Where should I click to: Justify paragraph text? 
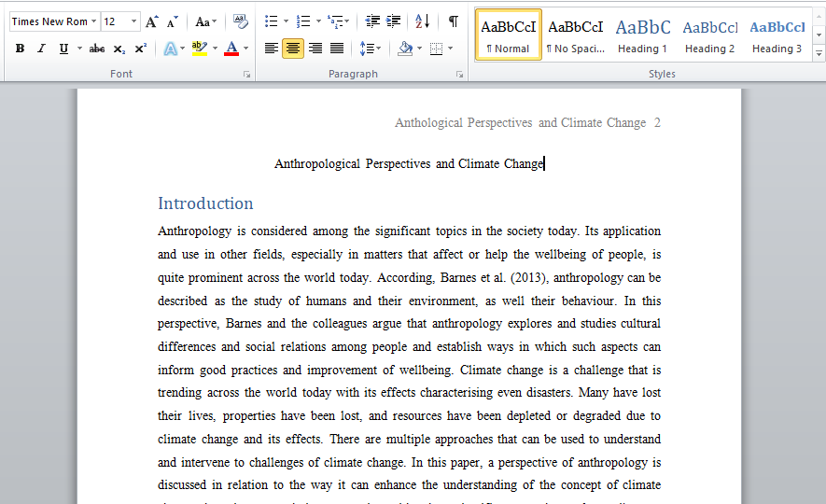[x=337, y=49]
